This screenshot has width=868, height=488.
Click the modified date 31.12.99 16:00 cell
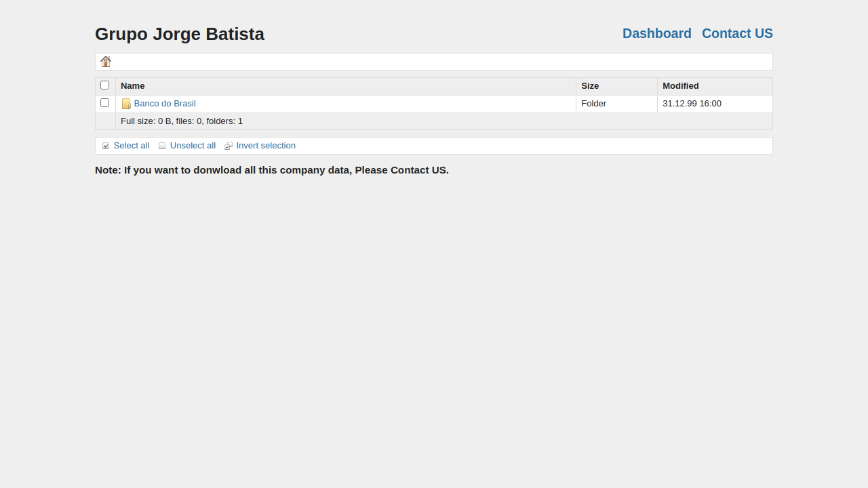point(692,104)
